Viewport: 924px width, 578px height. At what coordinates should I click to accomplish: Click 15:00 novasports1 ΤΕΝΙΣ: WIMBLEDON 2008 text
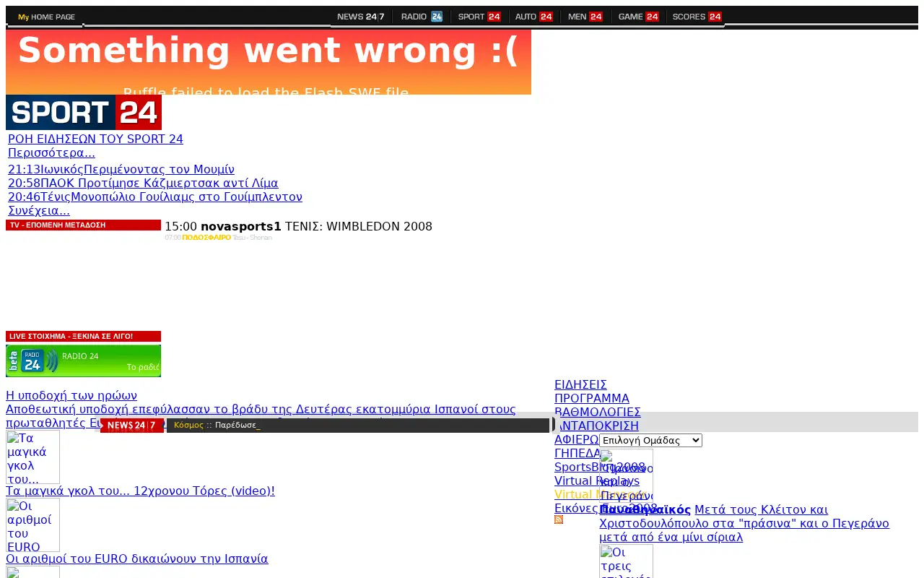pyautogui.click(x=298, y=226)
